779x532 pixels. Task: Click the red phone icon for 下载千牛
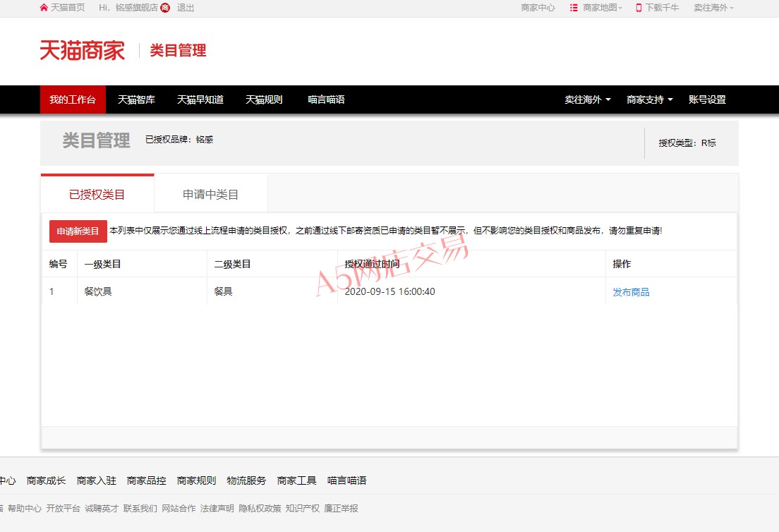coord(639,8)
